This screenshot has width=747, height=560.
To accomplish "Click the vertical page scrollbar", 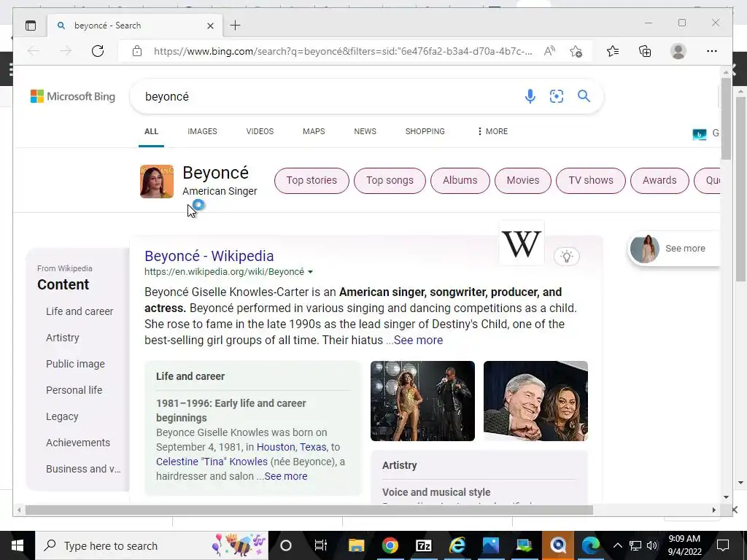I will [x=726, y=119].
